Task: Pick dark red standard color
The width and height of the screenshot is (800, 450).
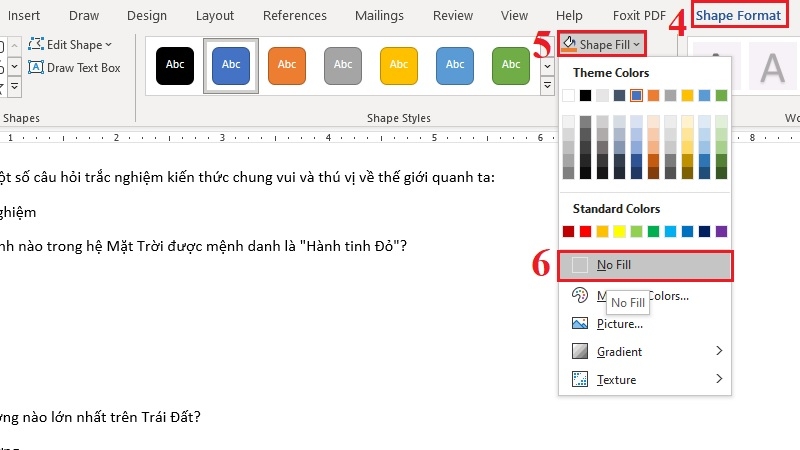Action: [x=568, y=232]
